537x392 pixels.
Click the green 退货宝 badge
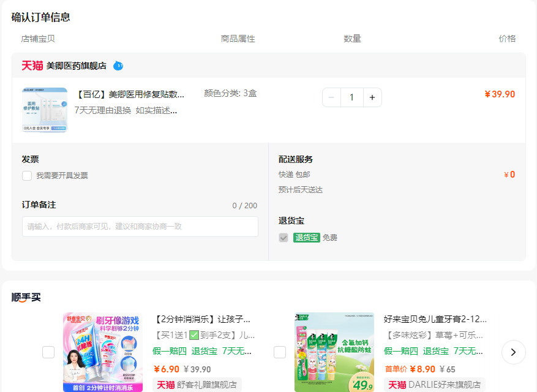pyautogui.click(x=307, y=238)
